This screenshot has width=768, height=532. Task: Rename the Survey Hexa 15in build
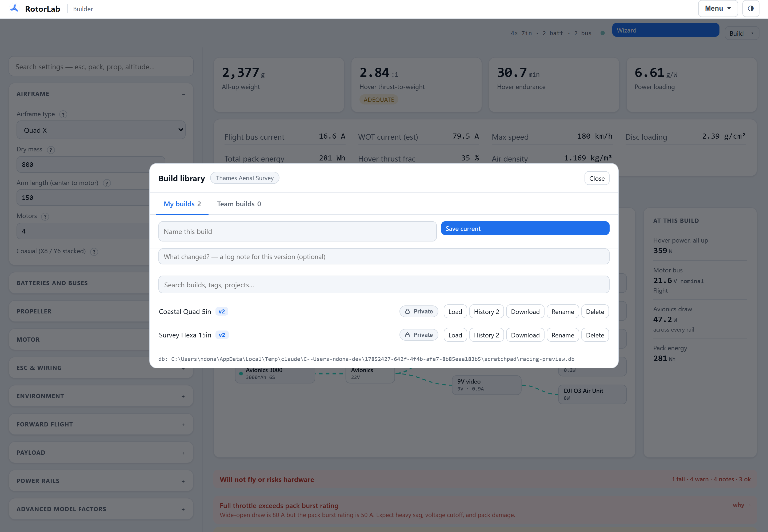click(x=563, y=335)
